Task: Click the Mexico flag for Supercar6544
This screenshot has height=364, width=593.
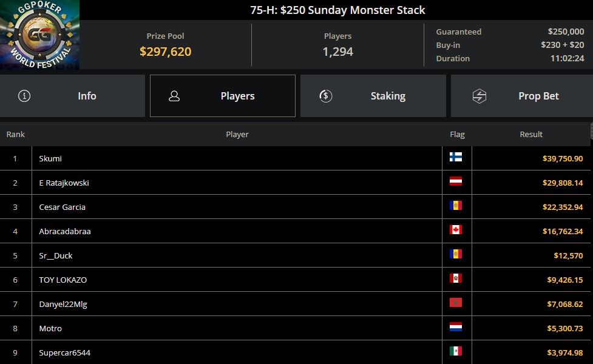Action: point(456,351)
